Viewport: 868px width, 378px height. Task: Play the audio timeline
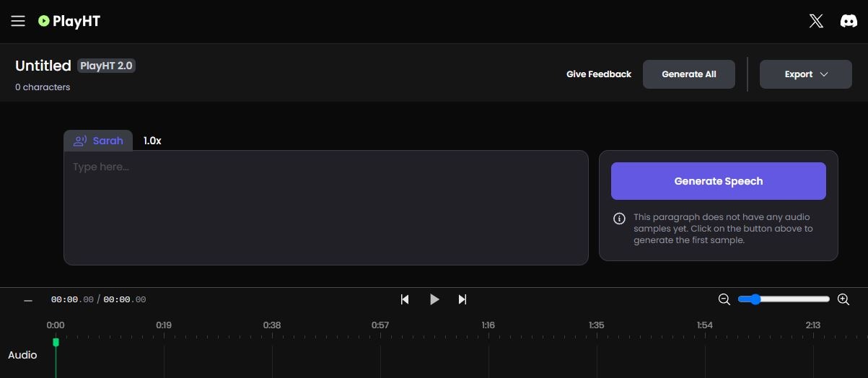click(434, 299)
